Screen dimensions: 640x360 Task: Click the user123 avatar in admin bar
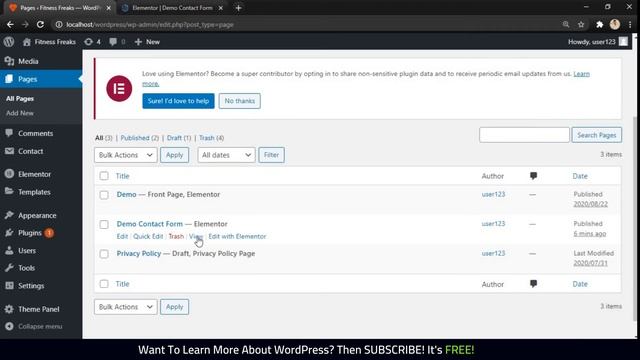pyautogui.click(x=623, y=42)
